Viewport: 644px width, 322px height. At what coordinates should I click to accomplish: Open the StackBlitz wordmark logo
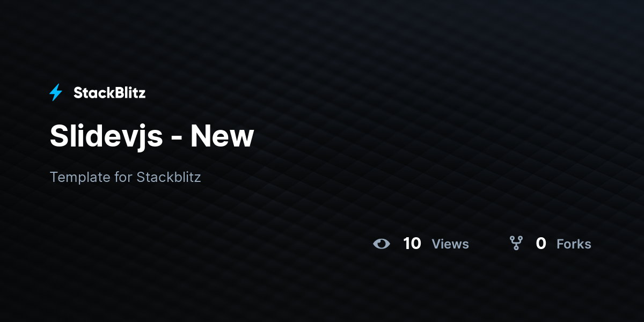109,93
